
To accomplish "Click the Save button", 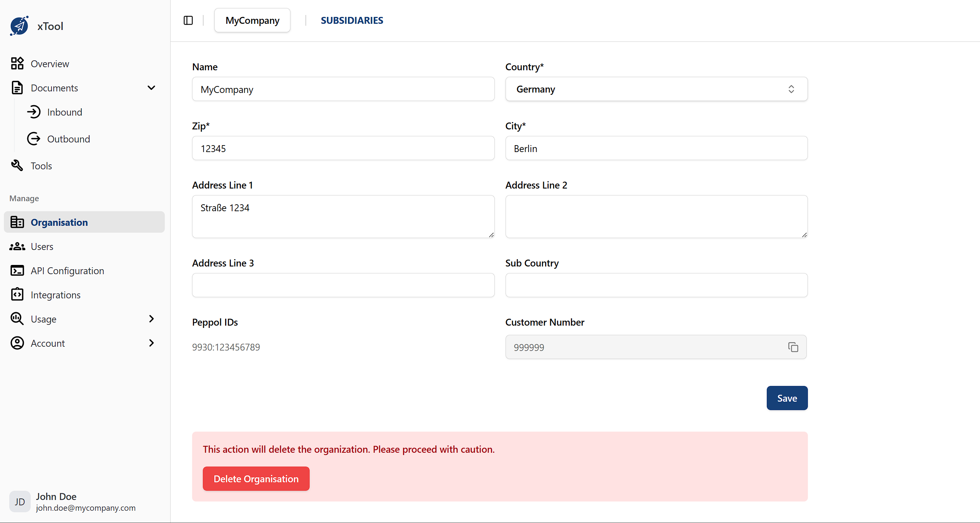I will tap(787, 398).
